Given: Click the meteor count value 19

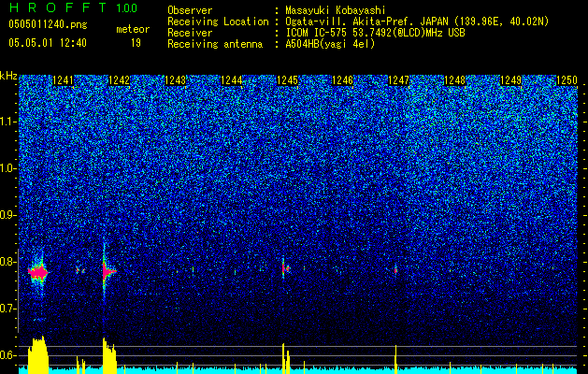Looking at the screenshot, I should pyautogui.click(x=136, y=43).
